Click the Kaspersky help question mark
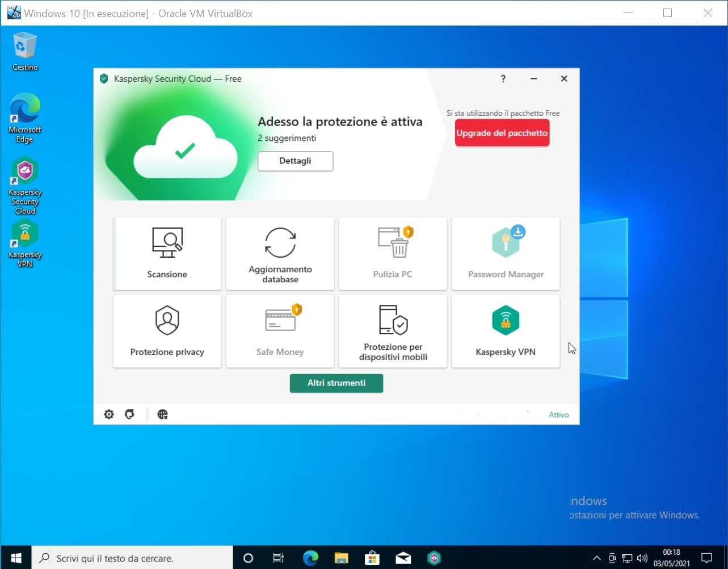 tap(503, 79)
